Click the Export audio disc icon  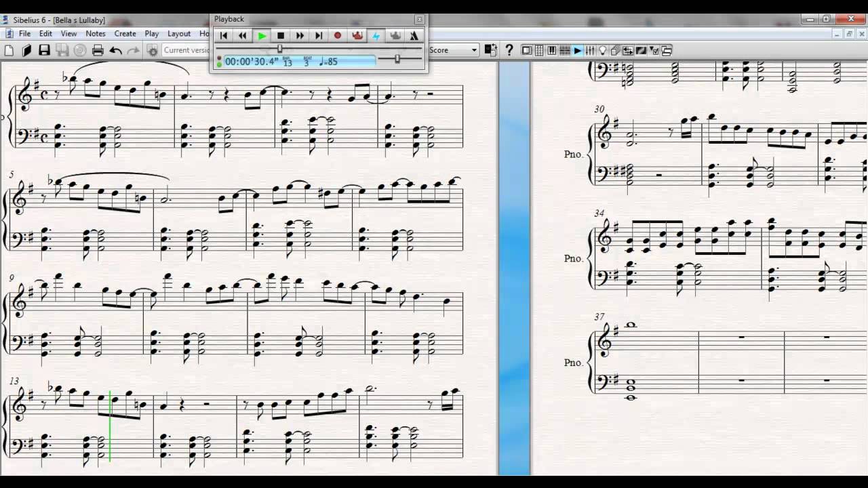pos(79,50)
